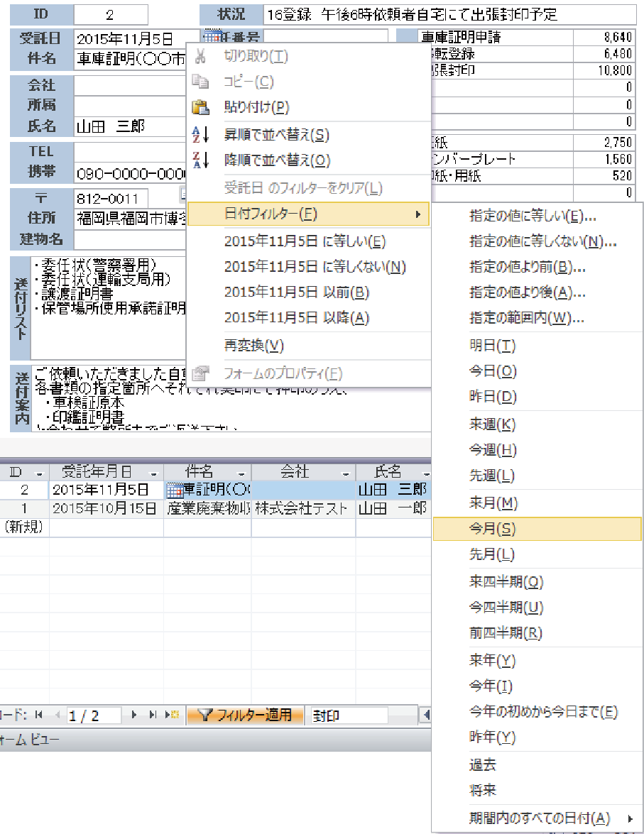Open the 件名 column header dropdown arrow

point(243,473)
